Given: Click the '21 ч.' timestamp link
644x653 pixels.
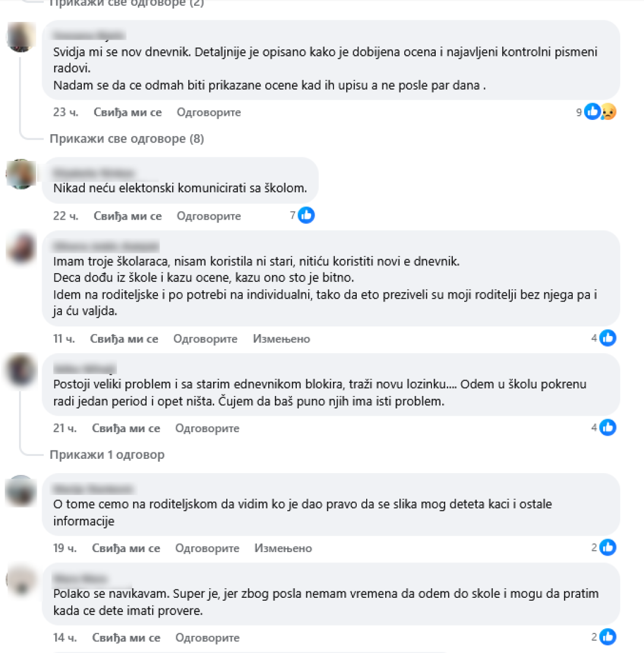Looking at the screenshot, I should [x=65, y=428].
